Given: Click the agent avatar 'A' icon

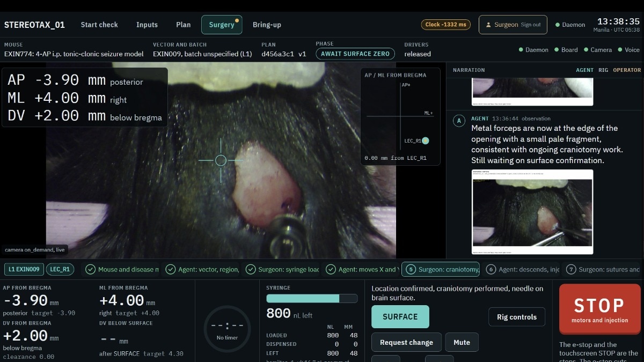Looking at the screenshot, I should pos(459,121).
